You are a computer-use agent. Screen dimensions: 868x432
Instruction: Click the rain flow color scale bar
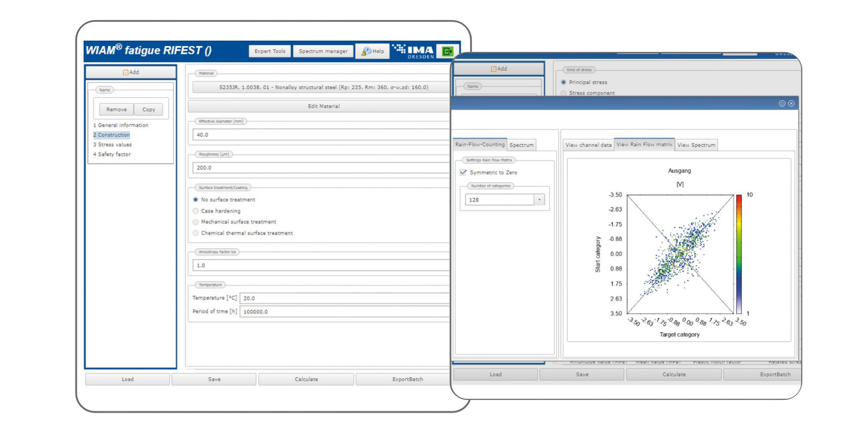pyautogui.click(x=739, y=254)
